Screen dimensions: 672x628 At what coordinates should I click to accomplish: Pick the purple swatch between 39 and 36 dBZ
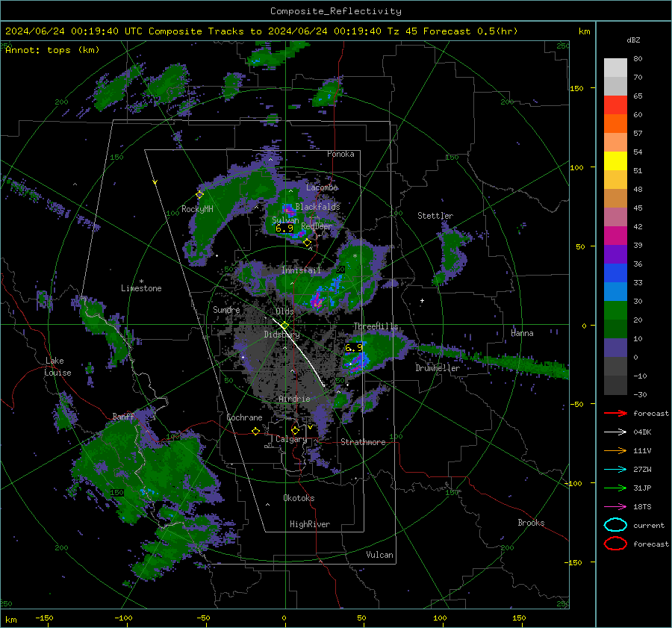point(615,254)
